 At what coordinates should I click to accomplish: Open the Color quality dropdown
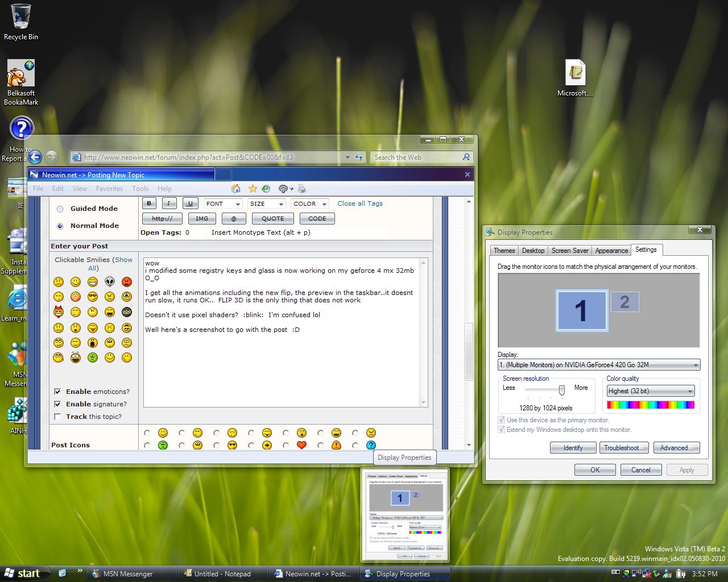(x=651, y=391)
